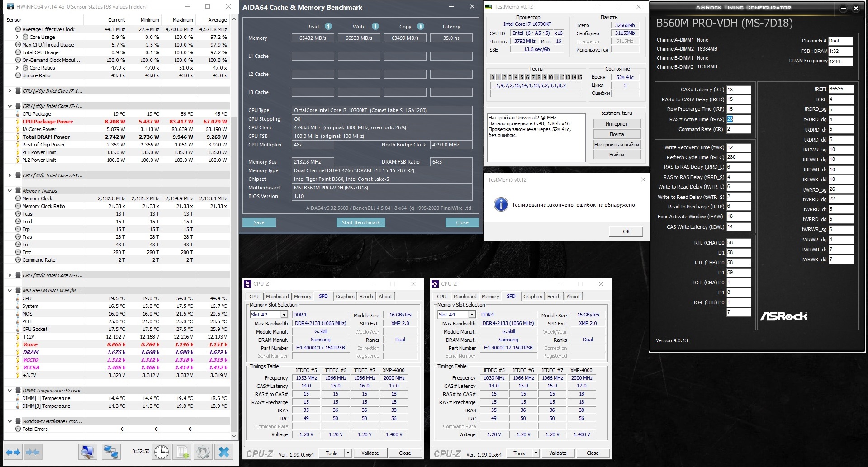Screen dimensions: 868x467
Task: Open About tab in Slot #4 CPU-Z
Action: coord(573,297)
